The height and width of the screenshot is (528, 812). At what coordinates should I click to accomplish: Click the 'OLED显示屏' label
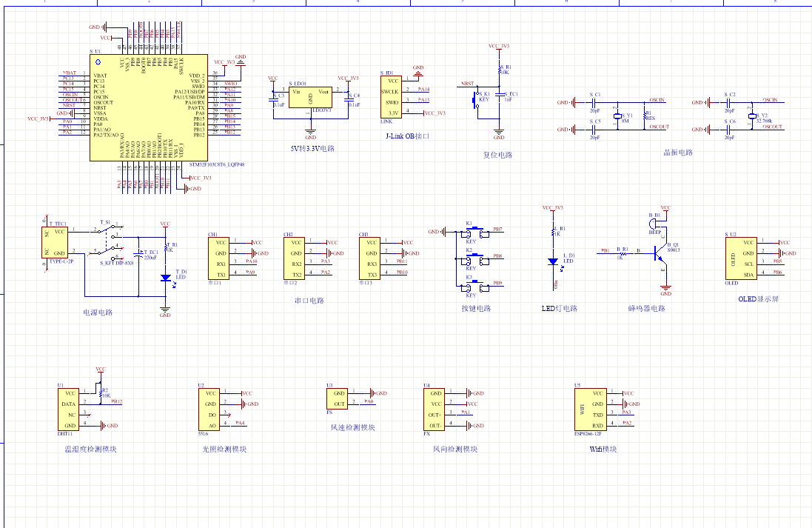759,299
